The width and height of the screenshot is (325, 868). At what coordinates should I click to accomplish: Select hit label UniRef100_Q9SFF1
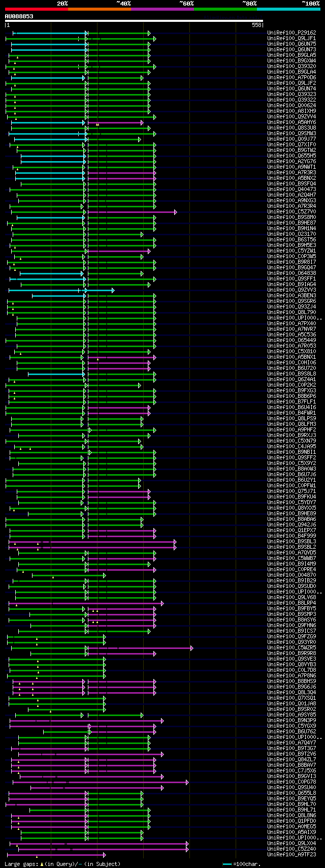pyautogui.click(x=291, y=279)
